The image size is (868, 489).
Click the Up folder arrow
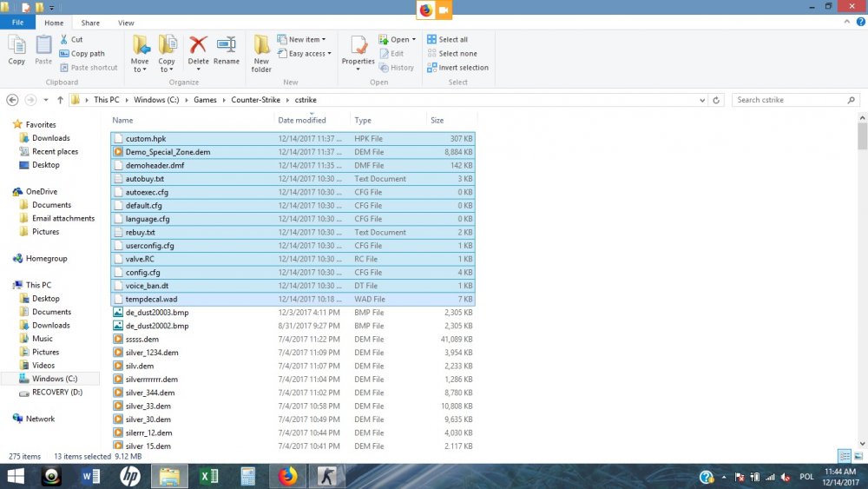[60, 100]
